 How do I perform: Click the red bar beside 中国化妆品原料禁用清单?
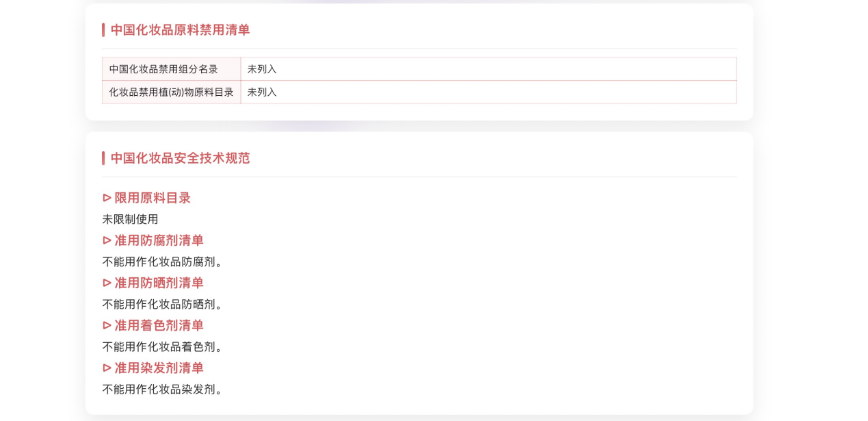point(103,30)
